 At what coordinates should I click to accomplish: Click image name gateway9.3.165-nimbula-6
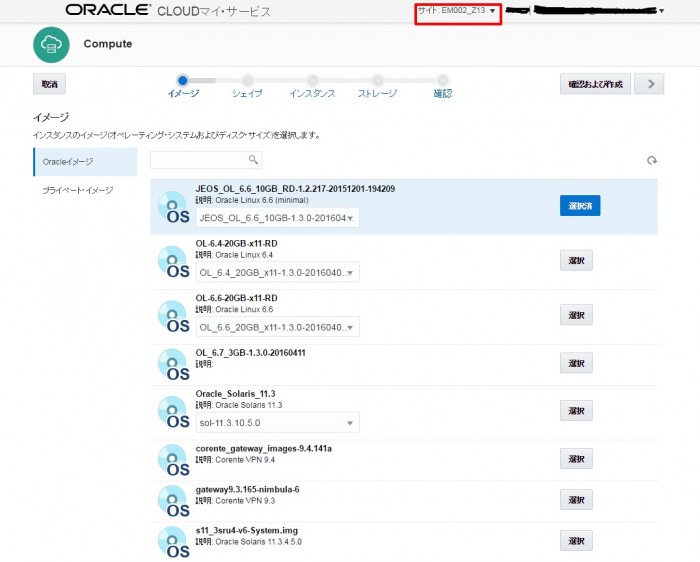pyautogui.click(x=247, y=490)
